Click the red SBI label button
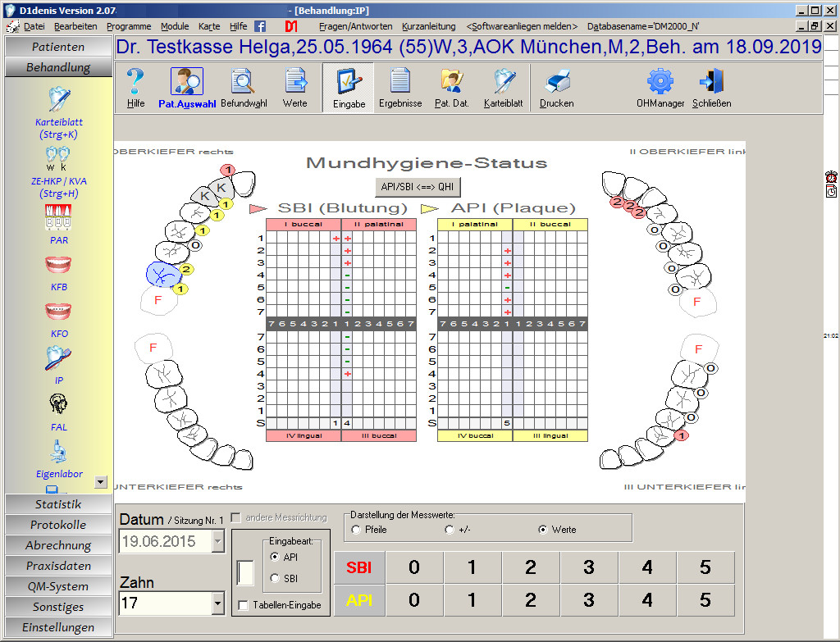 coord(359,567)
